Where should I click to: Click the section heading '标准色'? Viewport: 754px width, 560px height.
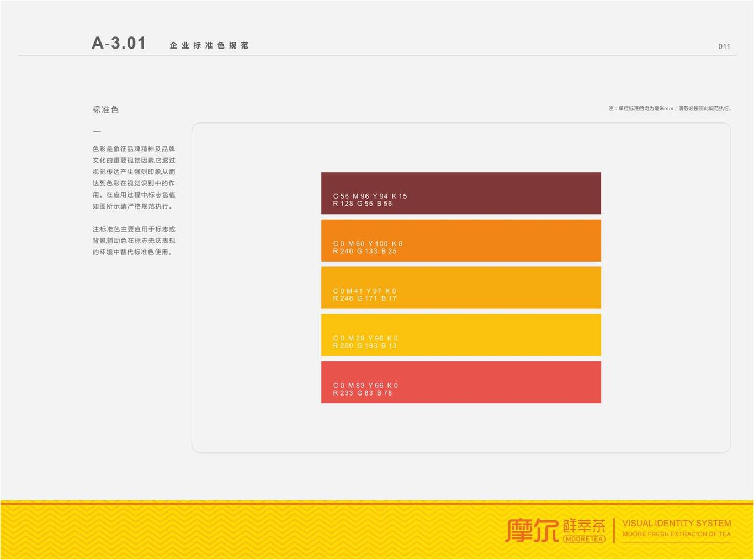click(105, 110)
